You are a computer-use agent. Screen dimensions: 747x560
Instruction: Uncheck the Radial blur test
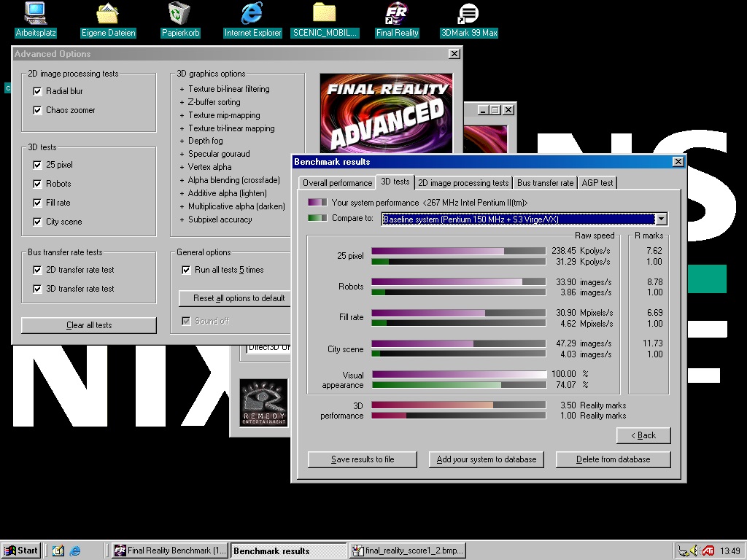pyautogui.click(x=37, y=91)
